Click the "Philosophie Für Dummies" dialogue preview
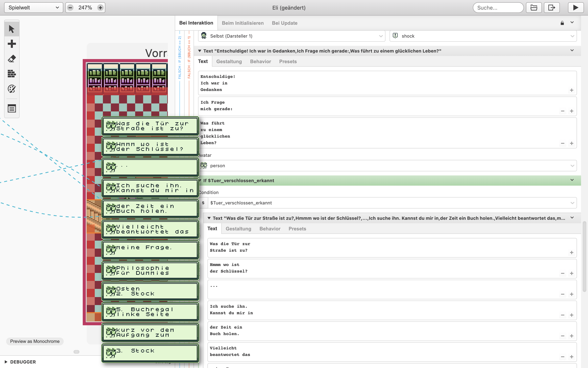 pos(150,271)
